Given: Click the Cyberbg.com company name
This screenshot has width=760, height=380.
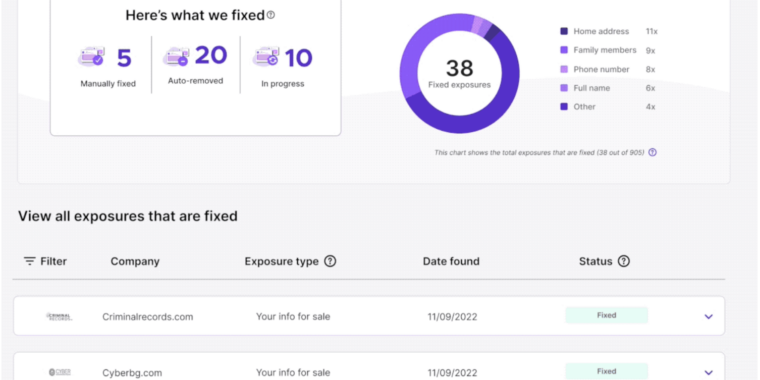Looking at the screenshot, I should (x=132, y=373).
